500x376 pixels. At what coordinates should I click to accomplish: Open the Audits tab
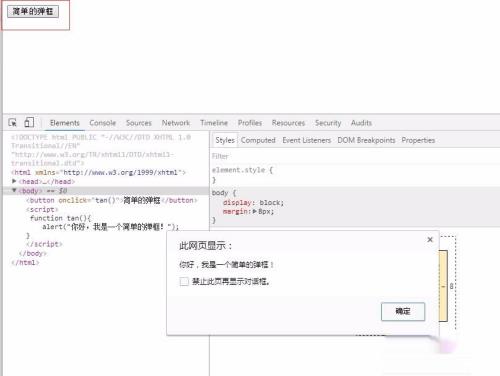361,123
